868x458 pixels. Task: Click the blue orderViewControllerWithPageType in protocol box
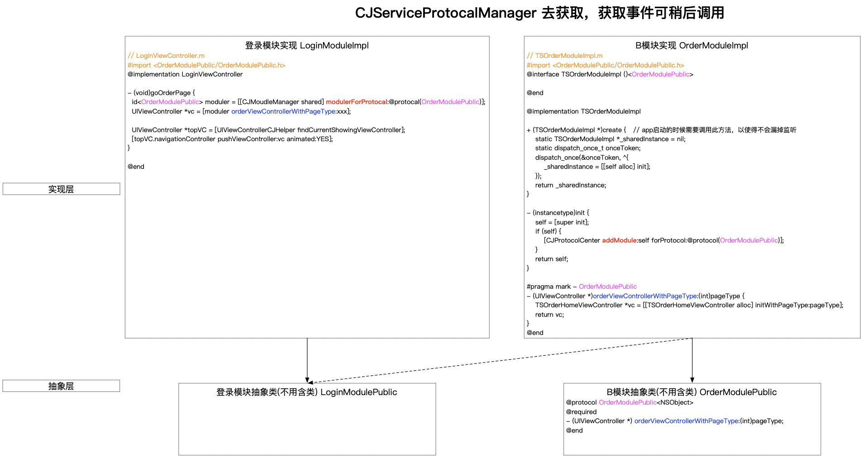[686, 421]
